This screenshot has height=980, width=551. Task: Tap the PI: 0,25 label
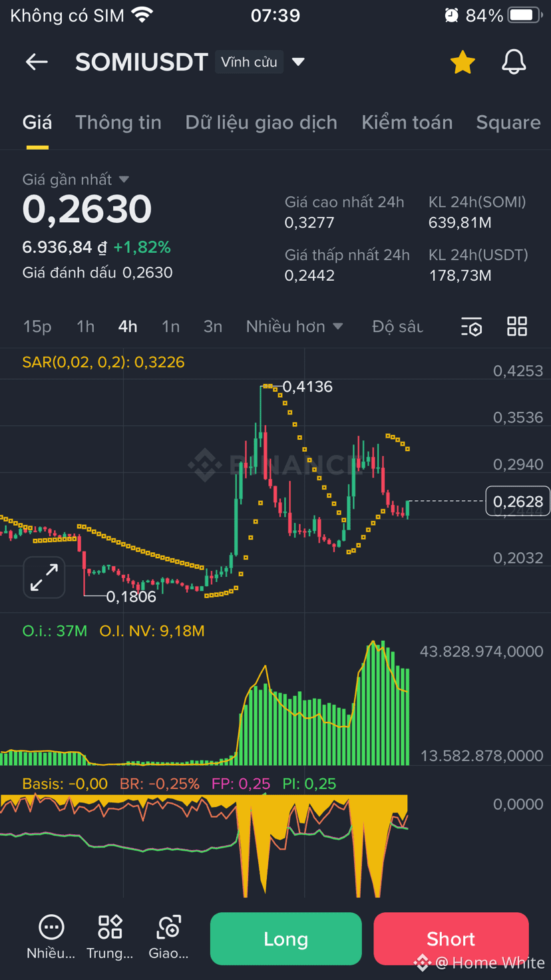pos(309,784)
